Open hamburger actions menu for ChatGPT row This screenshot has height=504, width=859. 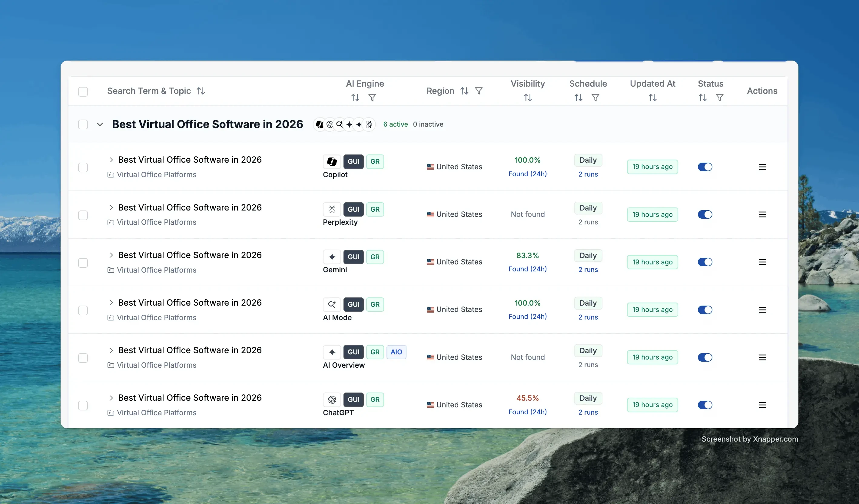[762, 405]
